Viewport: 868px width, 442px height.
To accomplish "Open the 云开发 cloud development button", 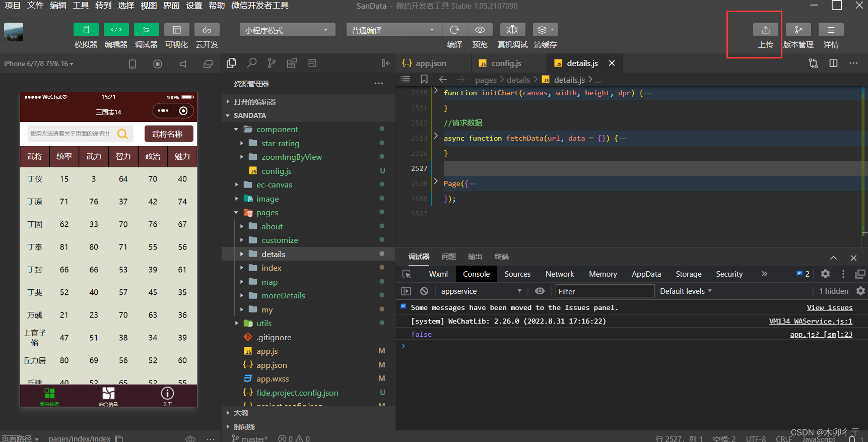I will [207, 30].
